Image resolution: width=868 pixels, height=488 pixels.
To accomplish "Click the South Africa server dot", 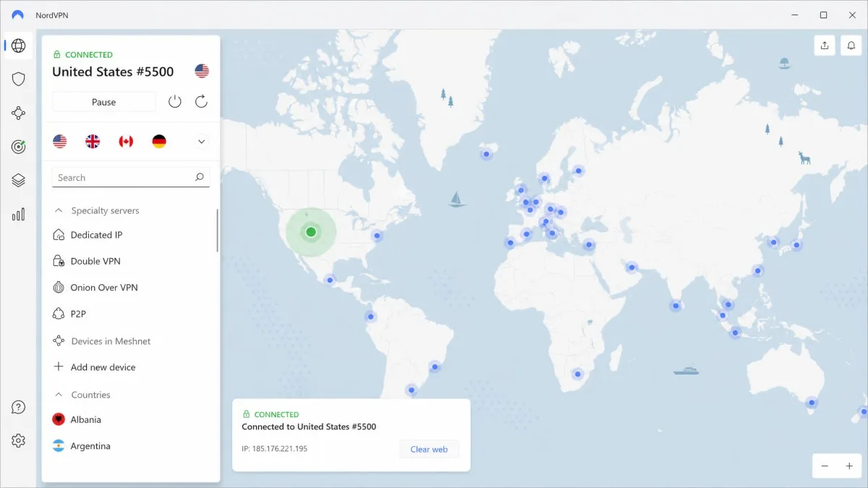I will [x=577, y=374].
